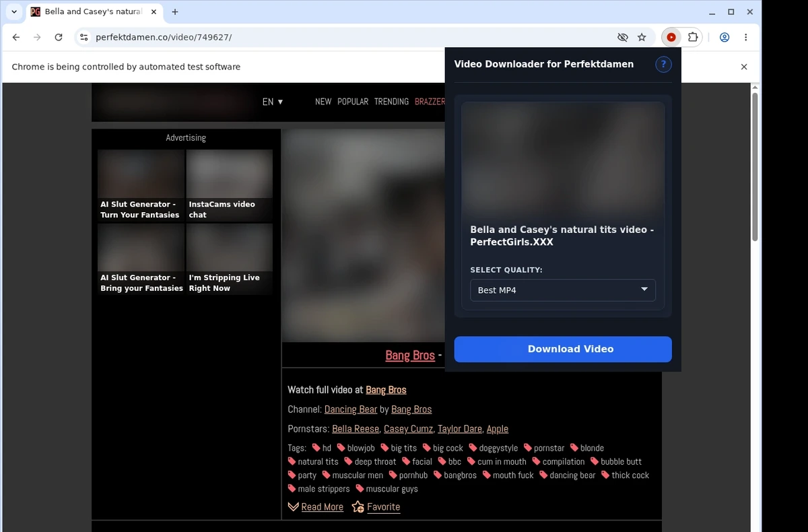This screenshot has width=808, height=532.
Task: View site information icon beside the URL
Action: (x=83, y=38)
